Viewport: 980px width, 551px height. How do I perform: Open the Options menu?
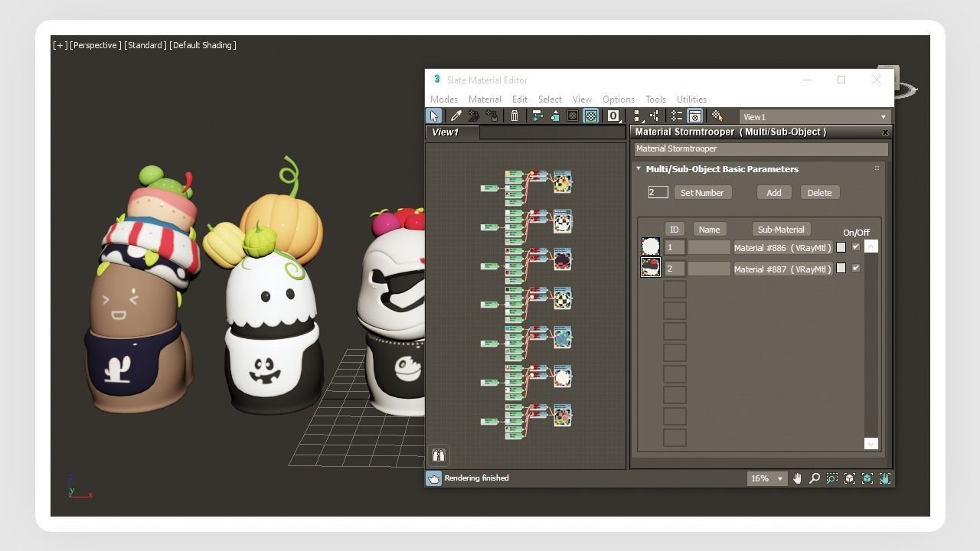click(x=619, y=99)
